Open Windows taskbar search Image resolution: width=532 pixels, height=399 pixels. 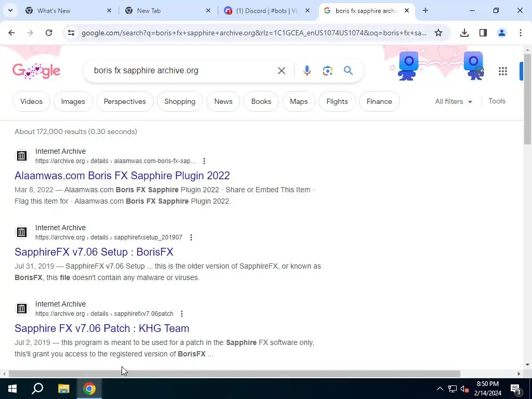(x=37, y=389)
